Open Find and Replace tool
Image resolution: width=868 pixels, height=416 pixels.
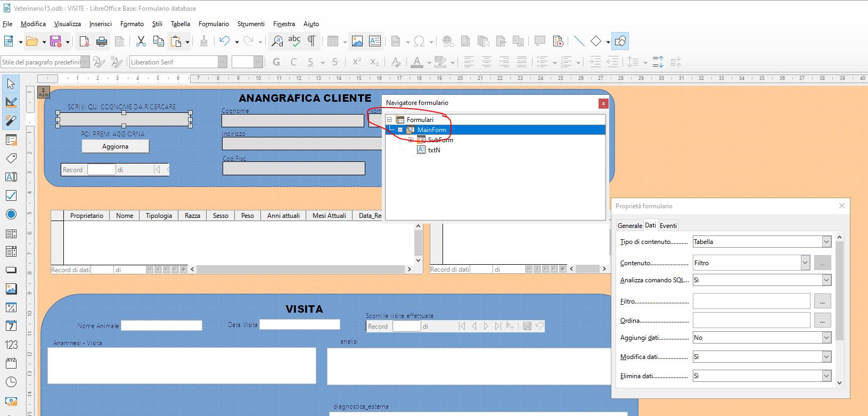coord(277,41)
